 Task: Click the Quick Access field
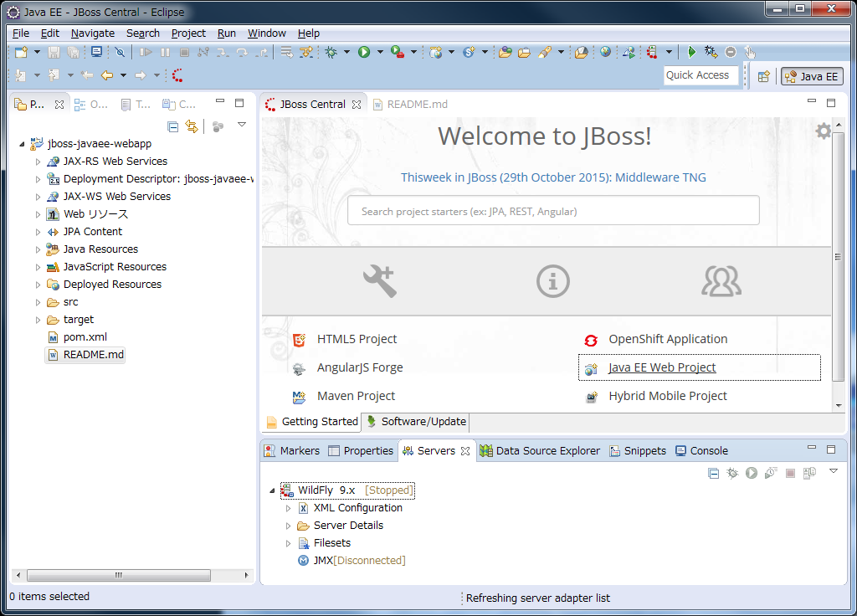click(701, 75)
